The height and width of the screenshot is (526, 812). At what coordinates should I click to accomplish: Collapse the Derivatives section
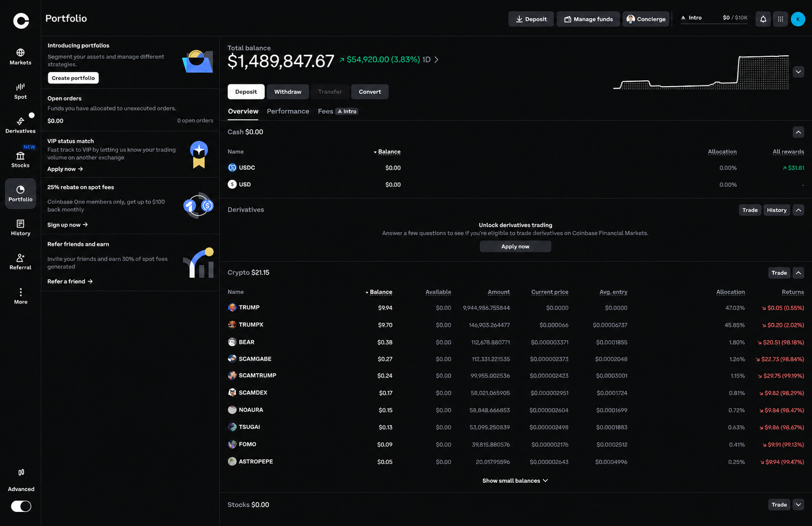tap(798, 210)
